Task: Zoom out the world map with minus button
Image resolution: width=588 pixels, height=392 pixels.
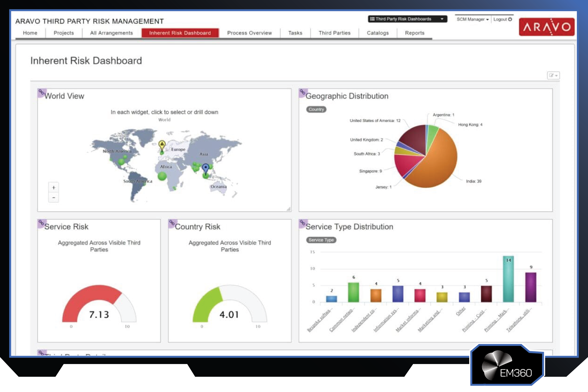Action: click(53, 197)
